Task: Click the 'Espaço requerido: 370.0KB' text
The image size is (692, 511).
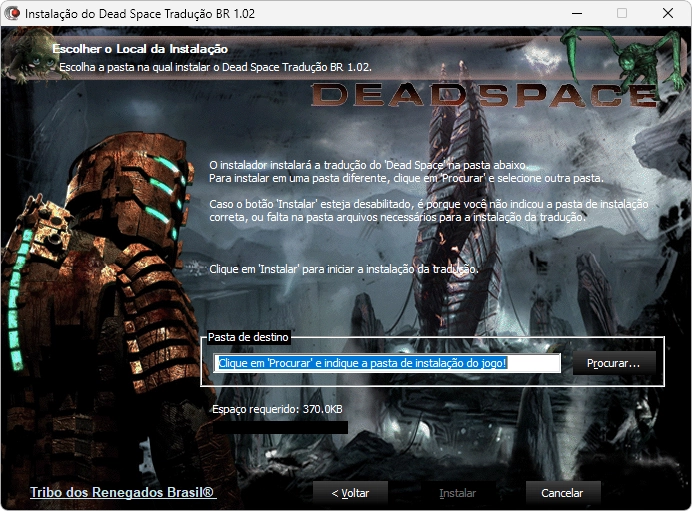Action: tap(277, 409)
